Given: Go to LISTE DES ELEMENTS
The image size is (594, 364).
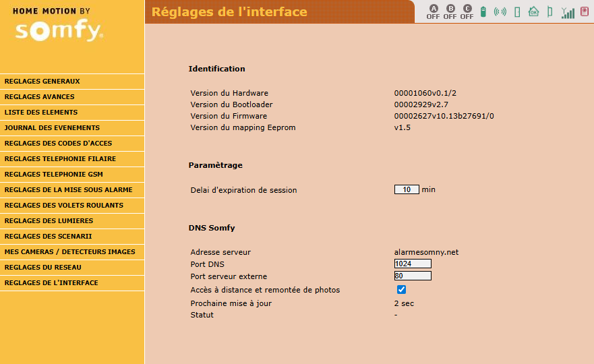Looking at the screenshot, I should pos(72,113).
